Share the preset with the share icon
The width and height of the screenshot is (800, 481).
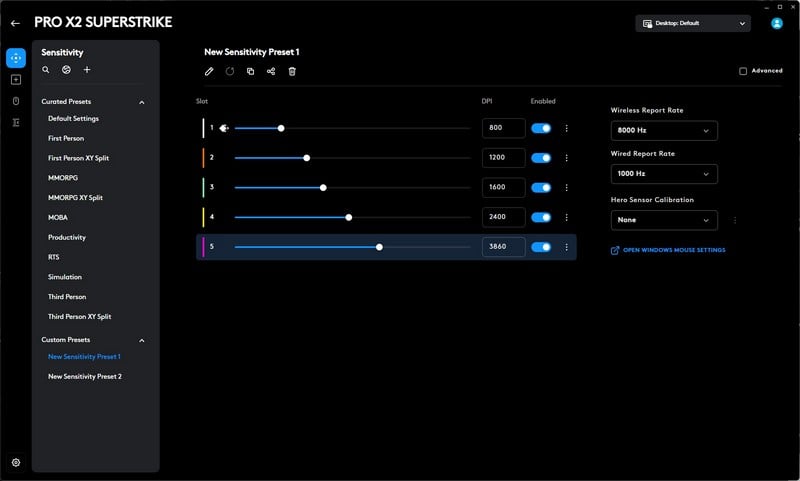tap(271, 71)
